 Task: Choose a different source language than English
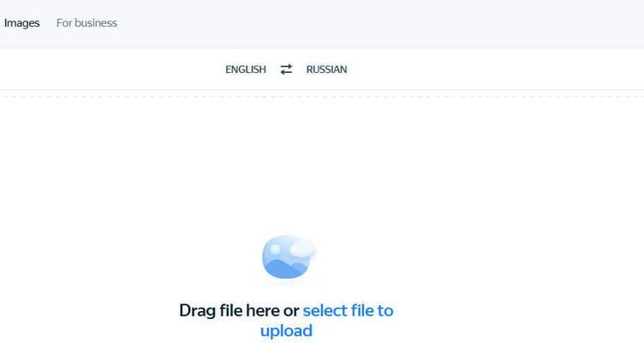click(x=246, y=69)
